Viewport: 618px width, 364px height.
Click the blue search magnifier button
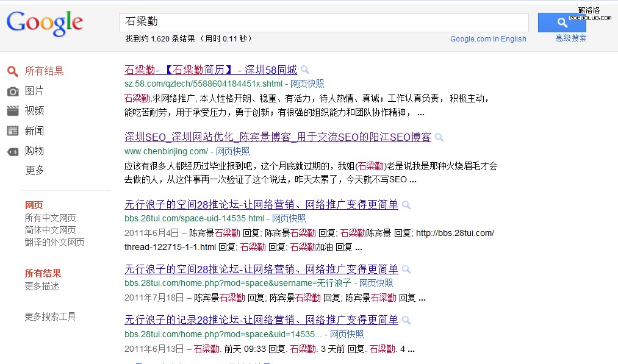562,23
